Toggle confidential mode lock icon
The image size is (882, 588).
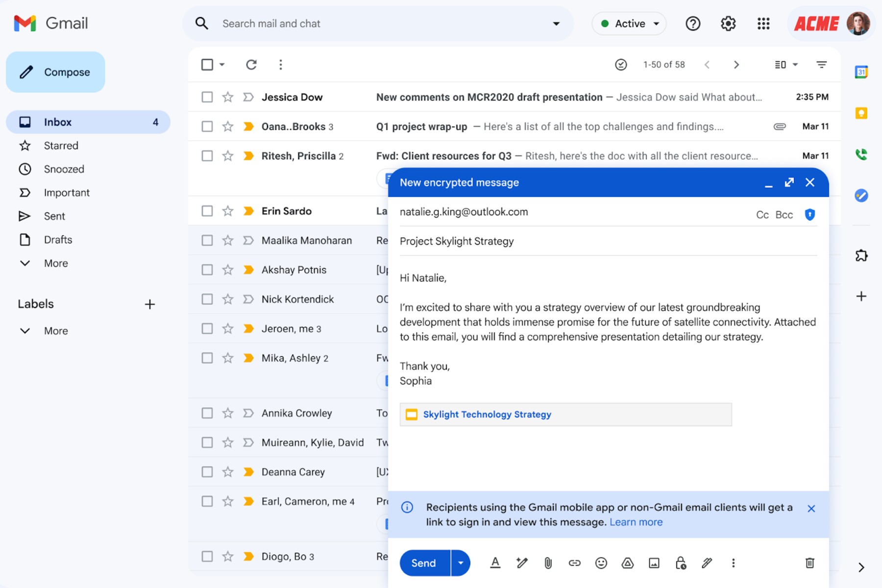tap(680, 563)
